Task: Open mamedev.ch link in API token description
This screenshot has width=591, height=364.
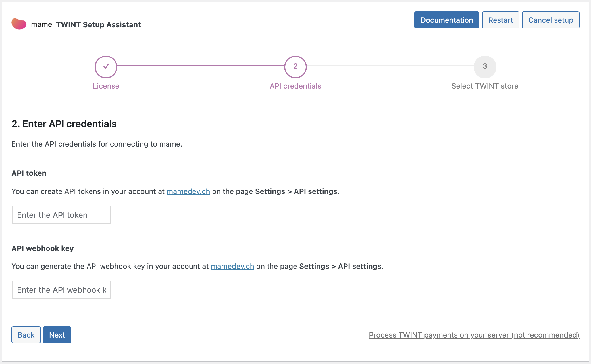Action: pos(188,191)
